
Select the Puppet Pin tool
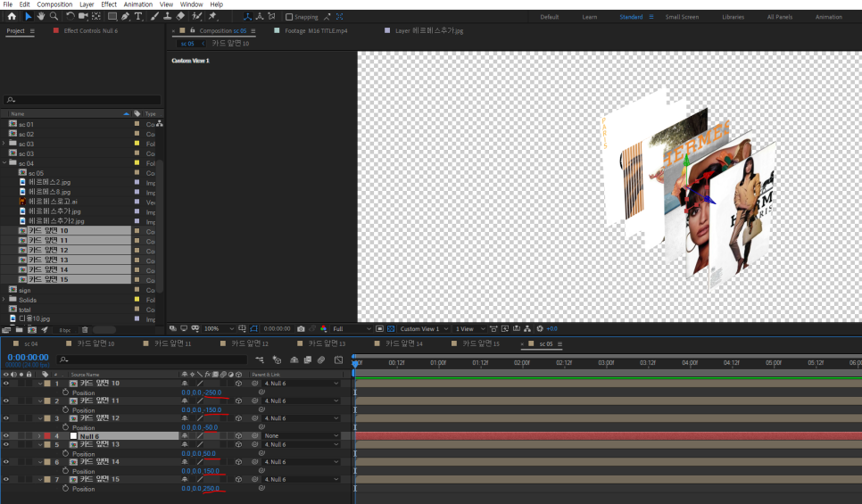pyautogui.click(x=212, y=16)
